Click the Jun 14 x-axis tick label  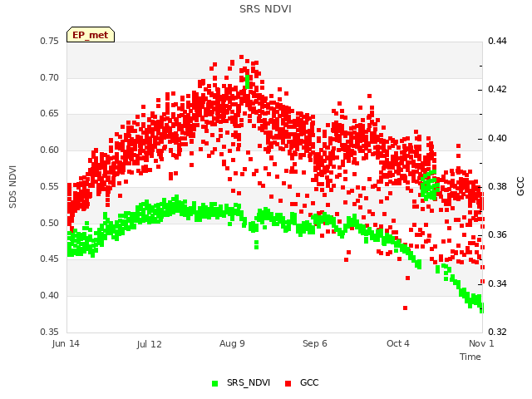[x=66, y=343]
